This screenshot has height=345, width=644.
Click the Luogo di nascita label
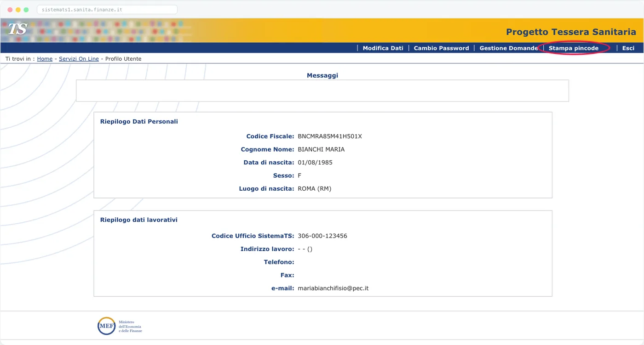click(266, 189)
